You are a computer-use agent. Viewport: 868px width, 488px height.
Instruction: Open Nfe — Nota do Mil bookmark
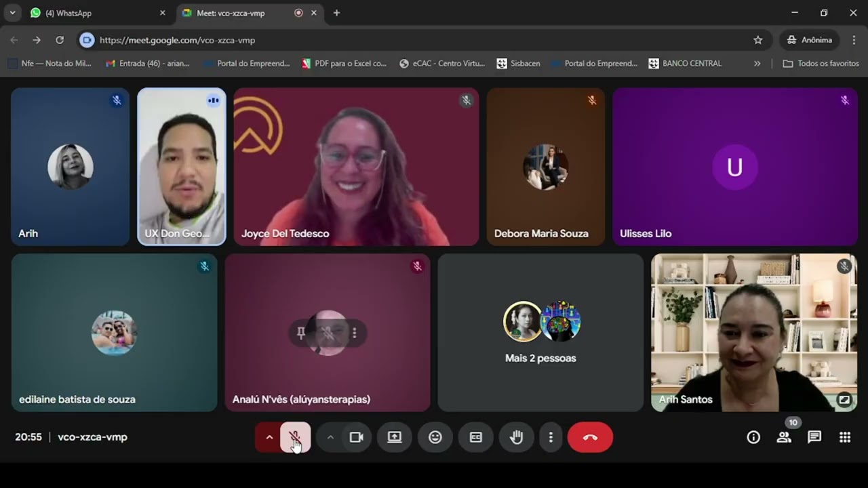click(x=50, y=63)
